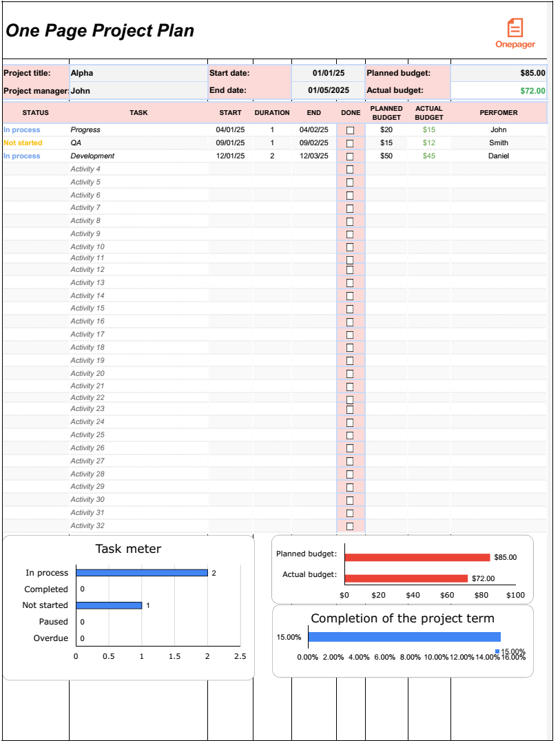Click the blue completion progress bar
The image size is (560, 745).
(x=404, y=637)
